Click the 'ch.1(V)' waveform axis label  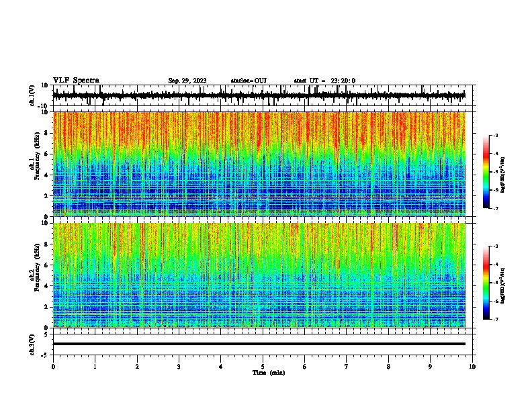click(x=32, y=95)
